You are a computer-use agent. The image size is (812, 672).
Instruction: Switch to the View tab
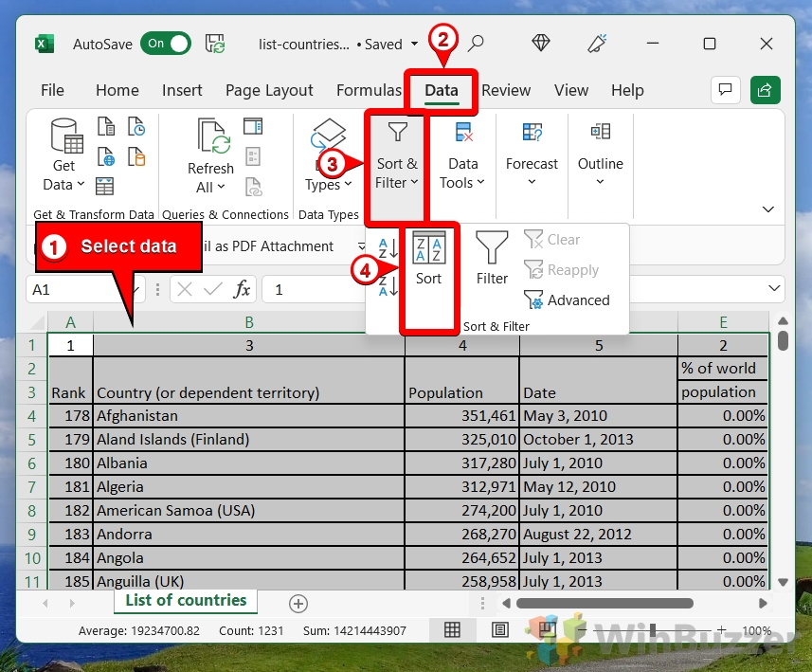pyautogui.click(x=571, y=90)
